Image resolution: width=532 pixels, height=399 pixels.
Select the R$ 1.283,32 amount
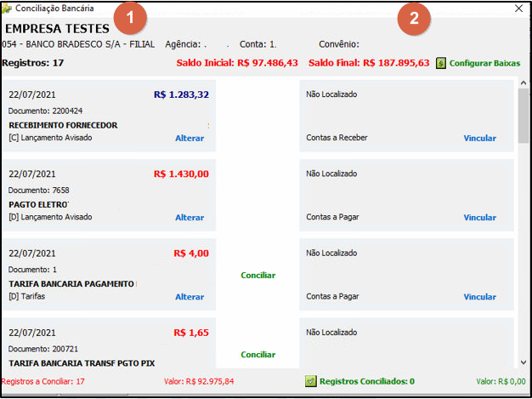tap(181, 94)
